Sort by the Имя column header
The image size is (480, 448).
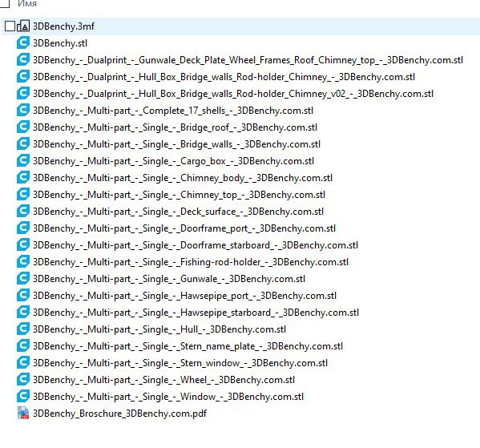tap(27, 3)
